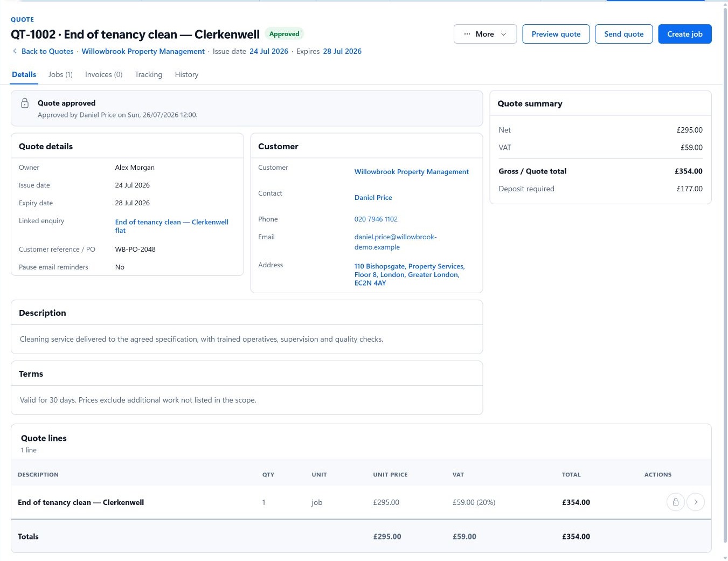The image size is (728, 561).
Task: Click the Create job button
Action: click(x=685, y=34)
